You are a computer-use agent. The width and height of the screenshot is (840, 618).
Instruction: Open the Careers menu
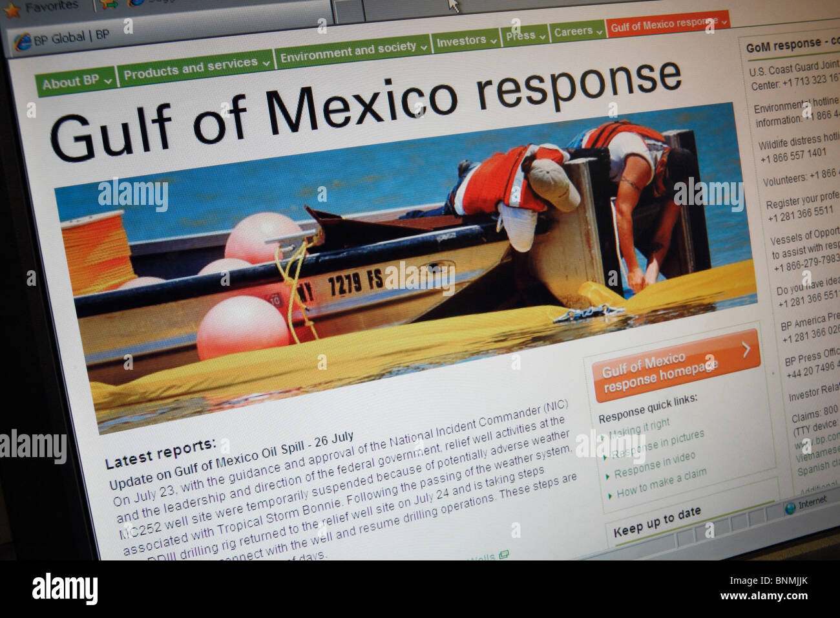[x=578, y=31]
